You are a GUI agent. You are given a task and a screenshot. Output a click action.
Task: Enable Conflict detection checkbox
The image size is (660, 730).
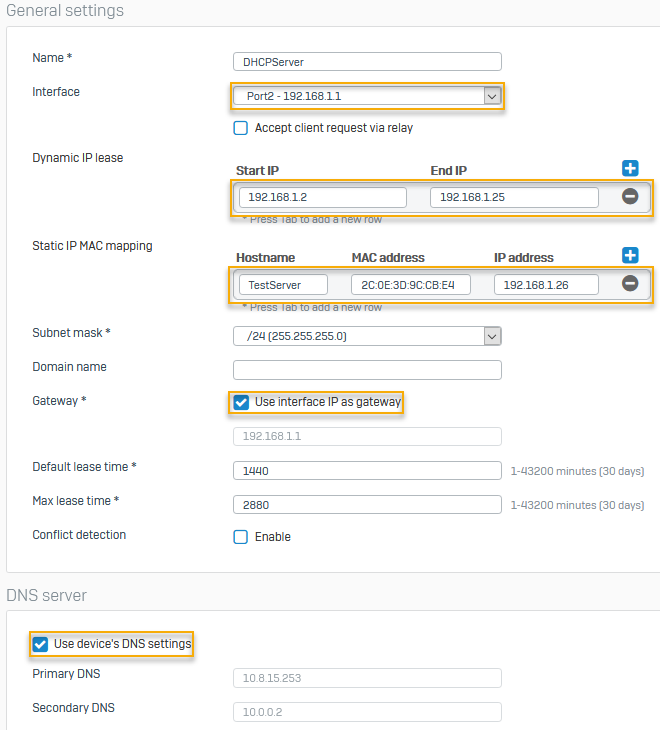(241, 537)
